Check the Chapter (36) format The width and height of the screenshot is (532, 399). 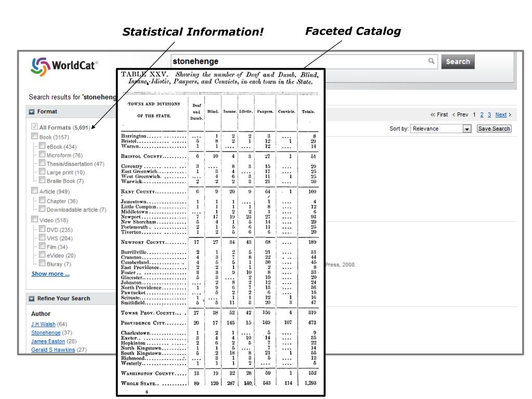pyautogui.click(x=42, y=200)
